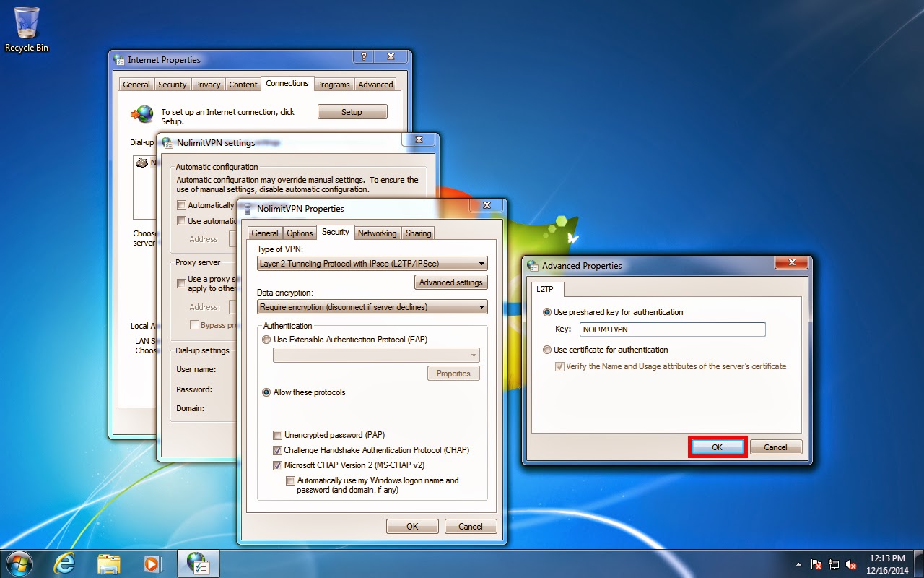
Task: Open the help button in Internet Properties
Action: coord(363,56)
